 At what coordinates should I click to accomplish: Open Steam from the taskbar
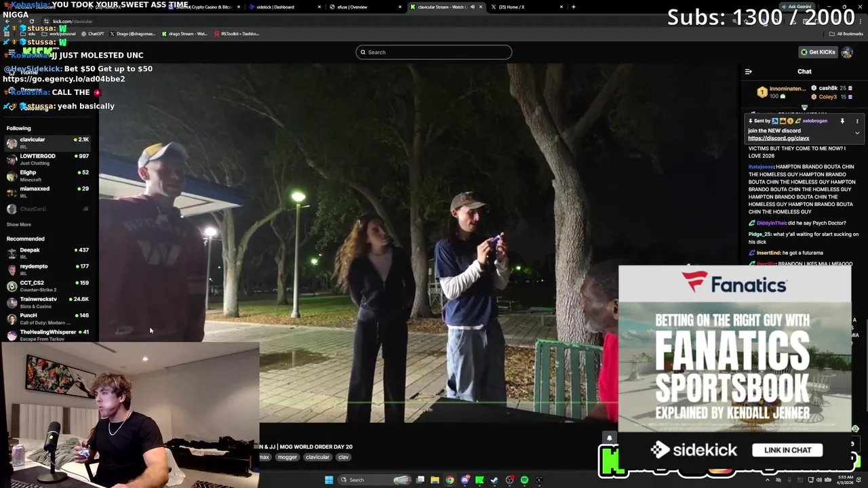[x=494, y=480]
